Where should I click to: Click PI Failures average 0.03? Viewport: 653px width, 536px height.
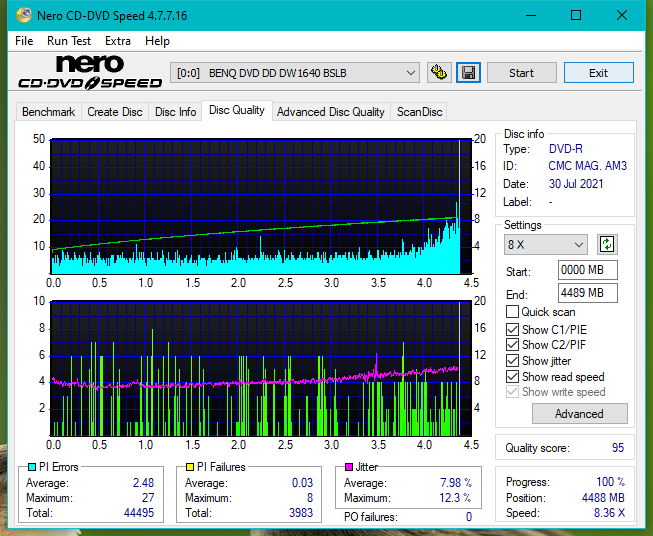tap(302, 483)
